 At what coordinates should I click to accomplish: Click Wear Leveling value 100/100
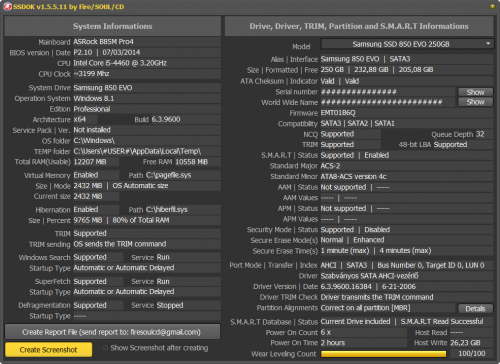pyautogui.click(x=472, y=353)
